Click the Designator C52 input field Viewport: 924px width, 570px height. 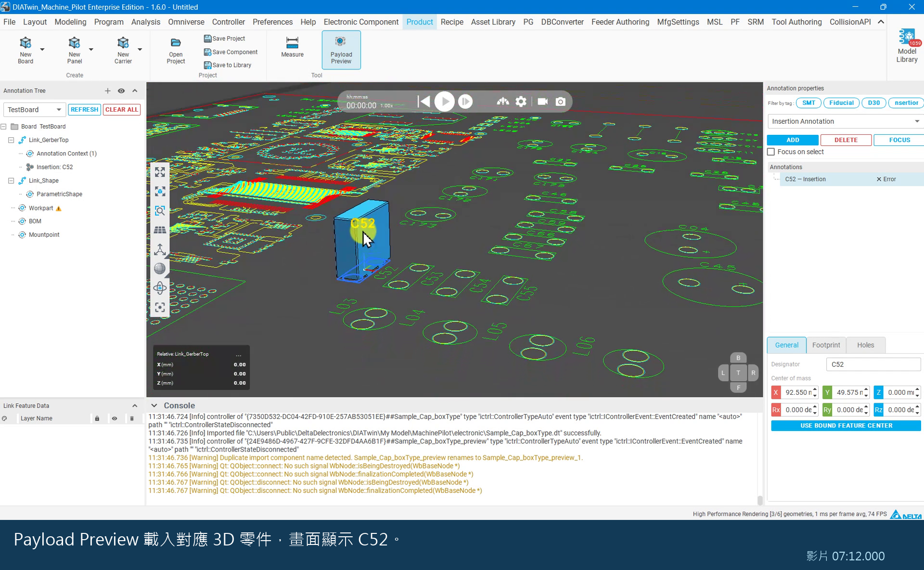point(873,364)
